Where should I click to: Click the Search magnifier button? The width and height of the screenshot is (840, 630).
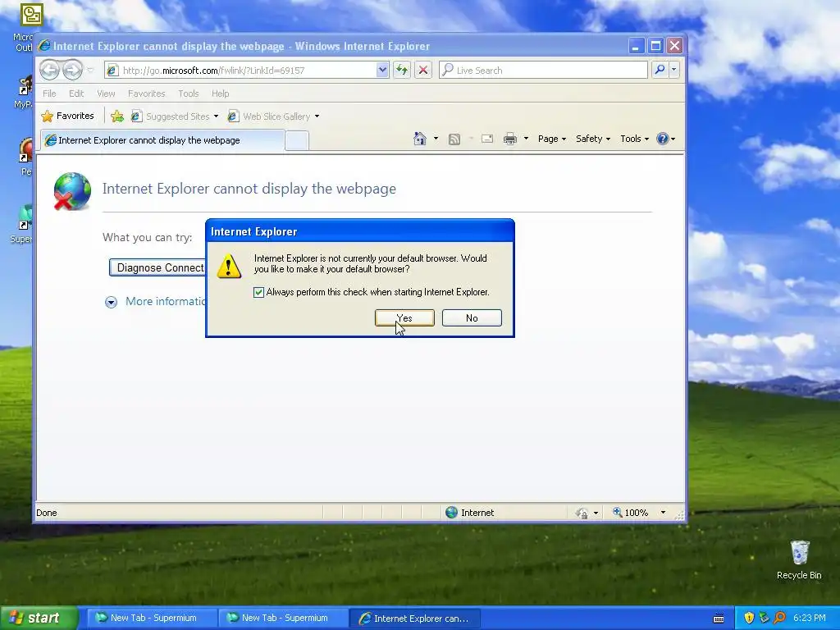click(660, 71)
